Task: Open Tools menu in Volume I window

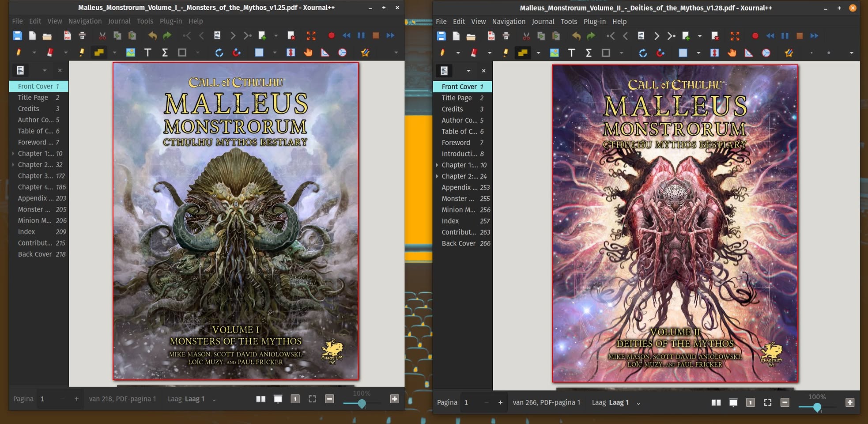Action: coord(145,21)
